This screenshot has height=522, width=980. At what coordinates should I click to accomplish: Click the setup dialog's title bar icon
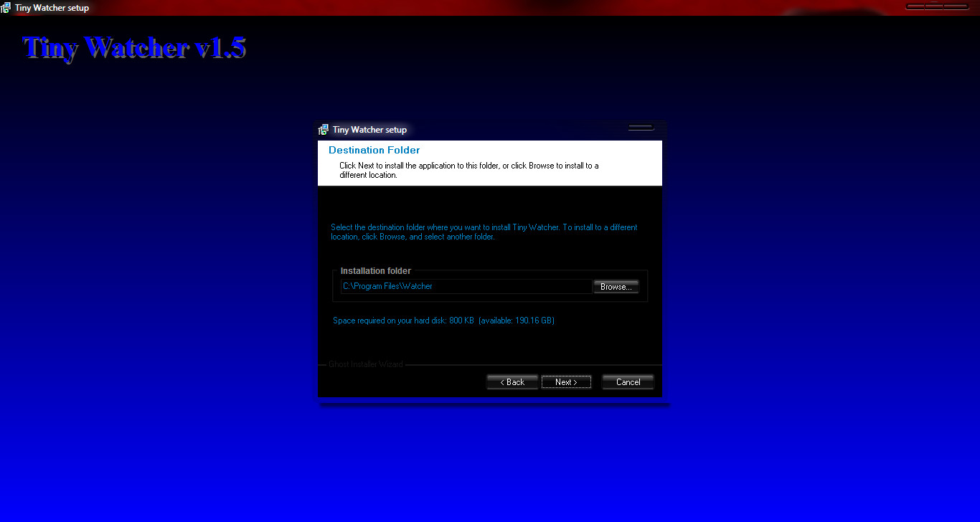(x=324, y=130)
